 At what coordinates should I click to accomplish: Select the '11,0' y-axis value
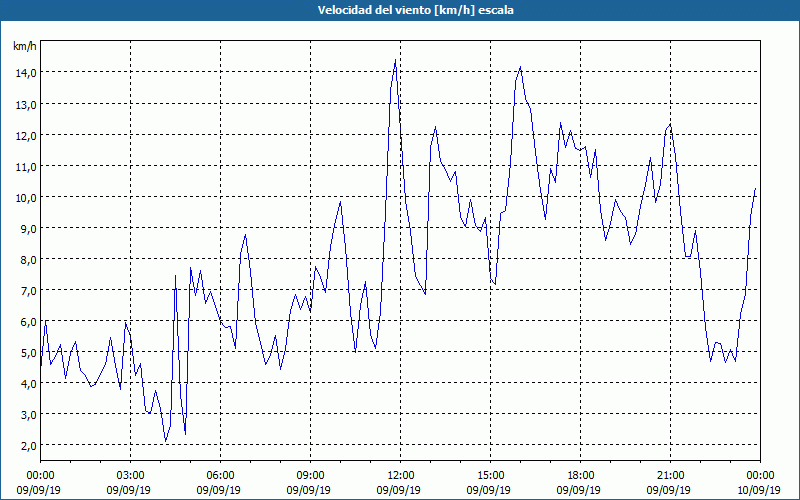(26, 166)
